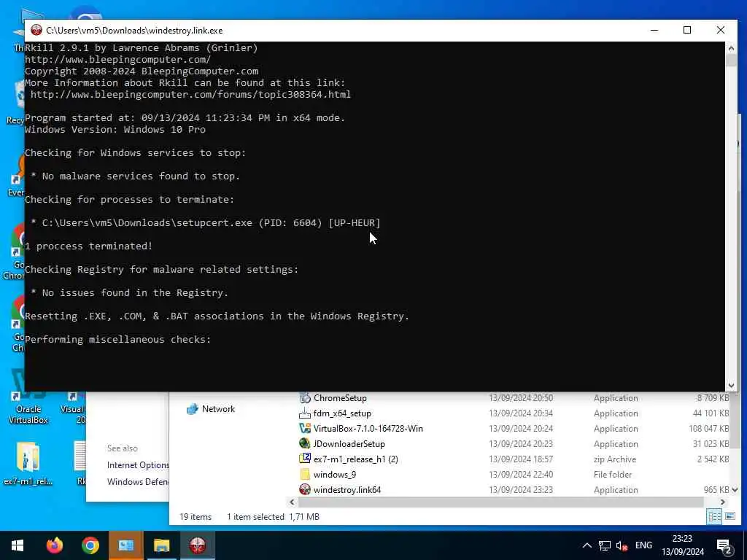Launch Firefox from the taskbar
The height and width of the screenshot is (560, 747).
pos(54,545)
